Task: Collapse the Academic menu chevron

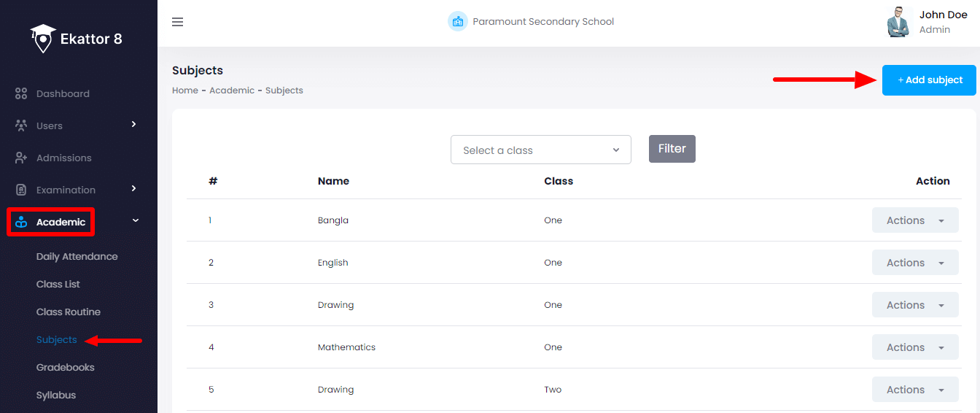Action: tap(136, 221)
